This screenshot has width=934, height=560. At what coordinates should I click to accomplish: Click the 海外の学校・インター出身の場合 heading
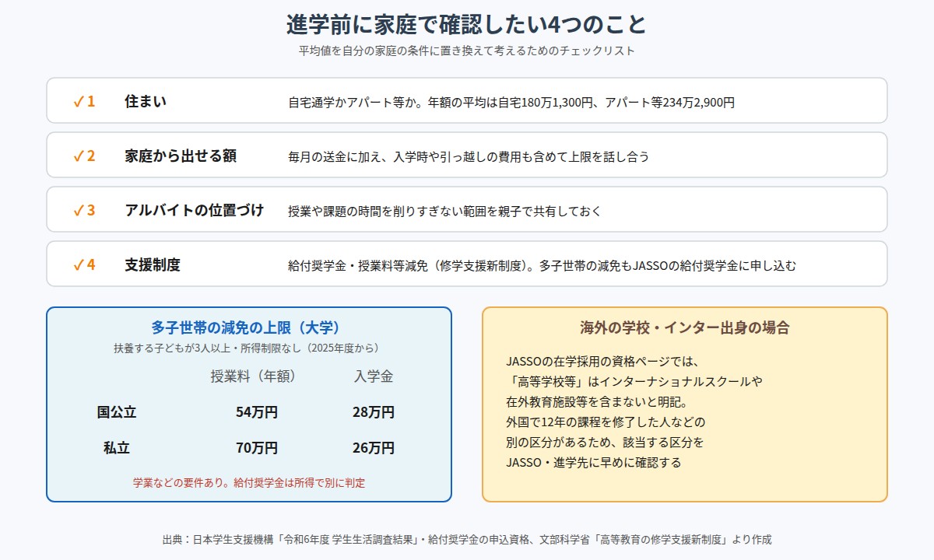point(685,327)
